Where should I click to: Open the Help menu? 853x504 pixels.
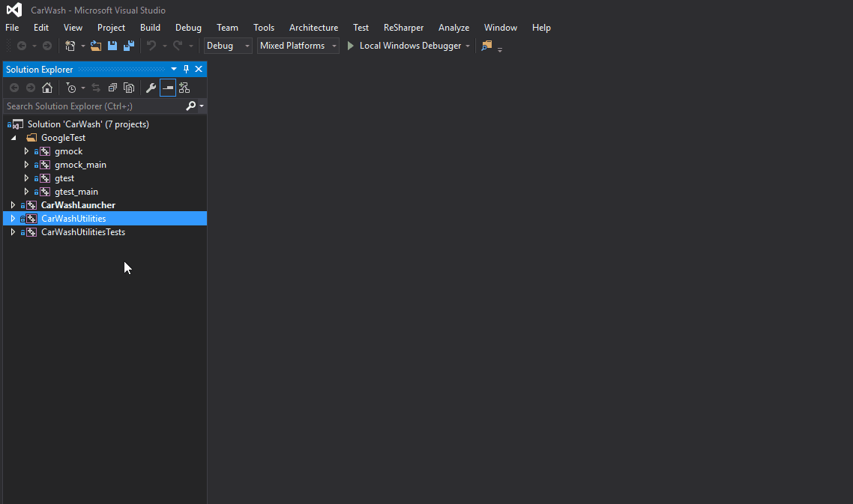[x=541, y=27]
